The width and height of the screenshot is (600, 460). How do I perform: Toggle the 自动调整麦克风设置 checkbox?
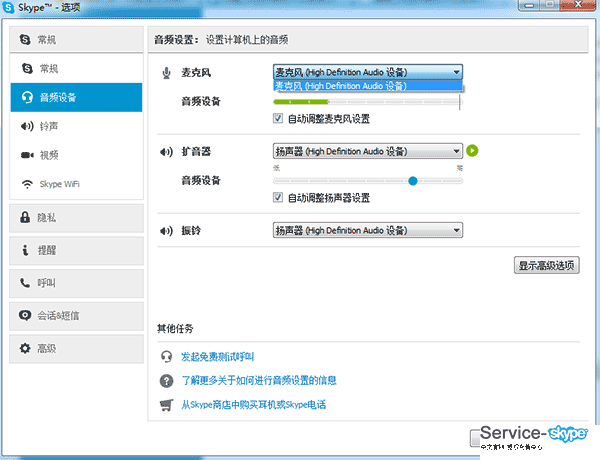278,119
